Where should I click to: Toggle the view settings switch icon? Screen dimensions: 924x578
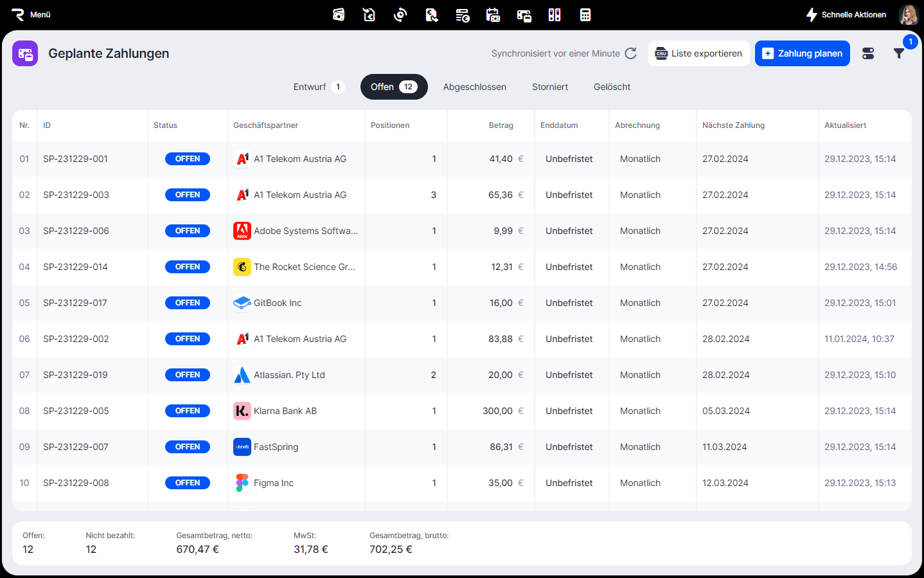868,53
